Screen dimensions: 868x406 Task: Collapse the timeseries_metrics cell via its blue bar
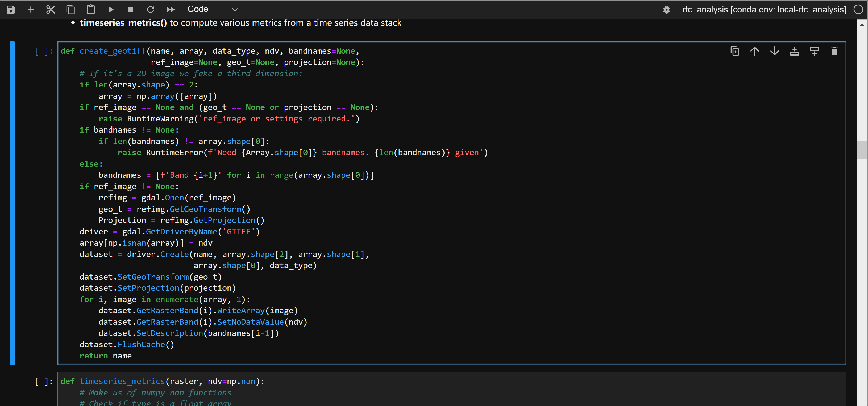pos(13,391)
